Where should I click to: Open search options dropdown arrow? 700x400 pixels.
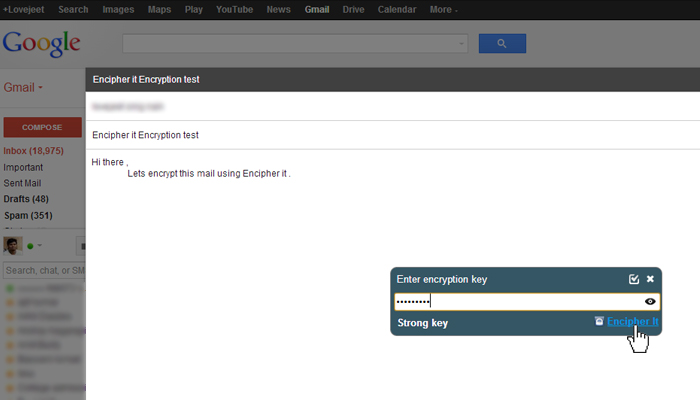(461, 44)
